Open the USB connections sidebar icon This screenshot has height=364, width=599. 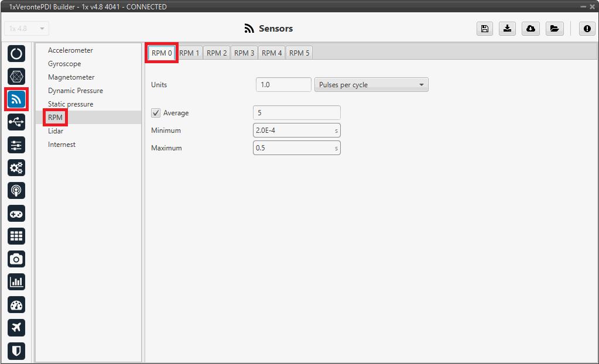(16, 122)
